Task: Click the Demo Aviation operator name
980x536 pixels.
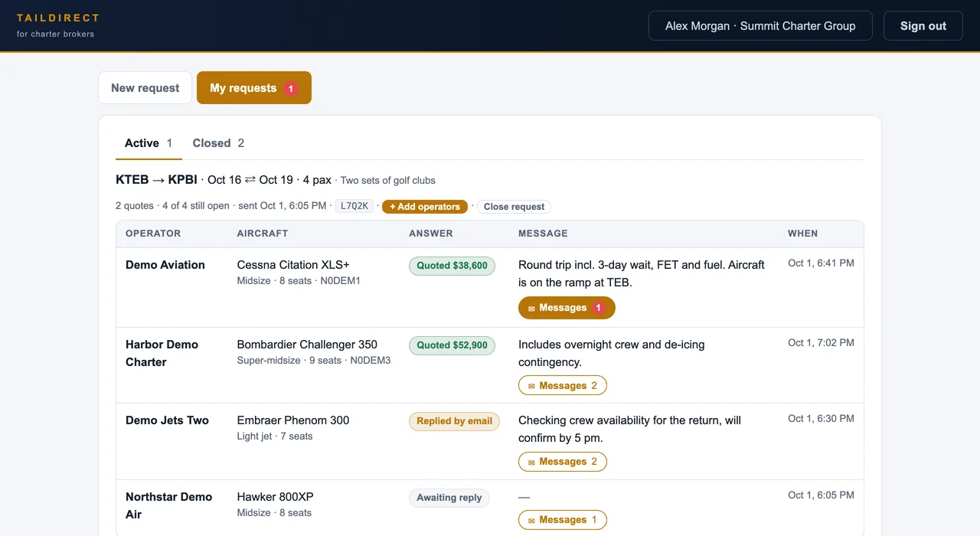Action: [165, 265]
